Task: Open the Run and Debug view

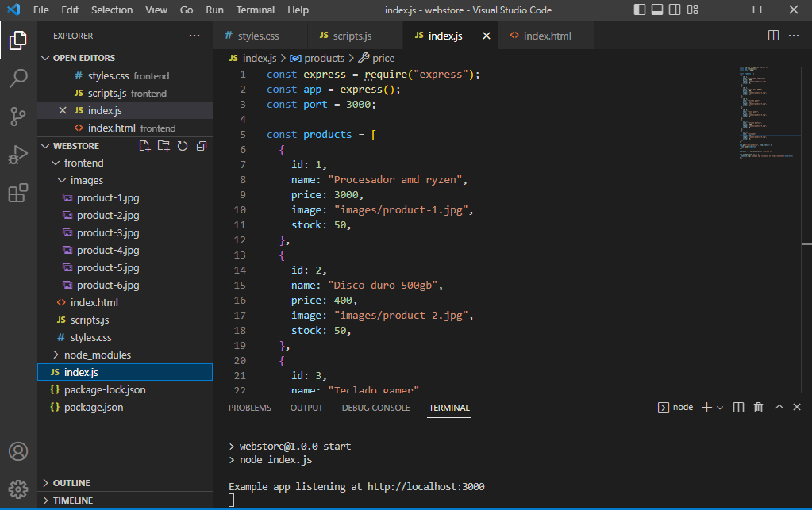Action: point(18,155)
